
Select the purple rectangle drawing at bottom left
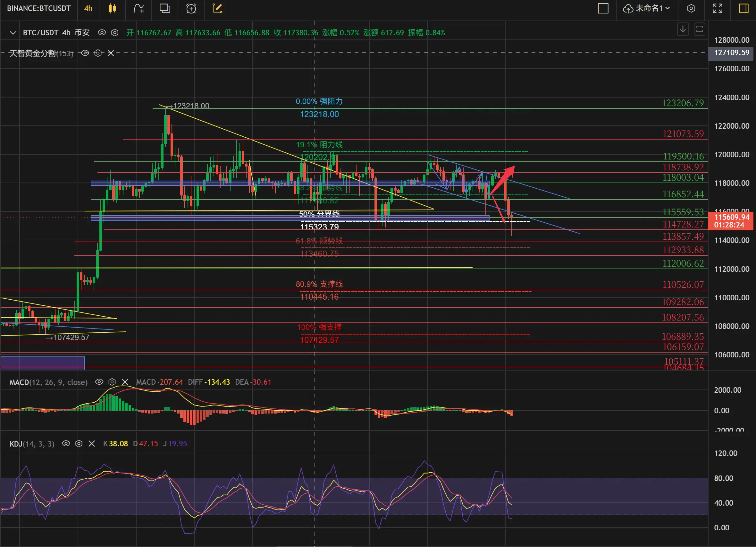[x=42, y=363]
